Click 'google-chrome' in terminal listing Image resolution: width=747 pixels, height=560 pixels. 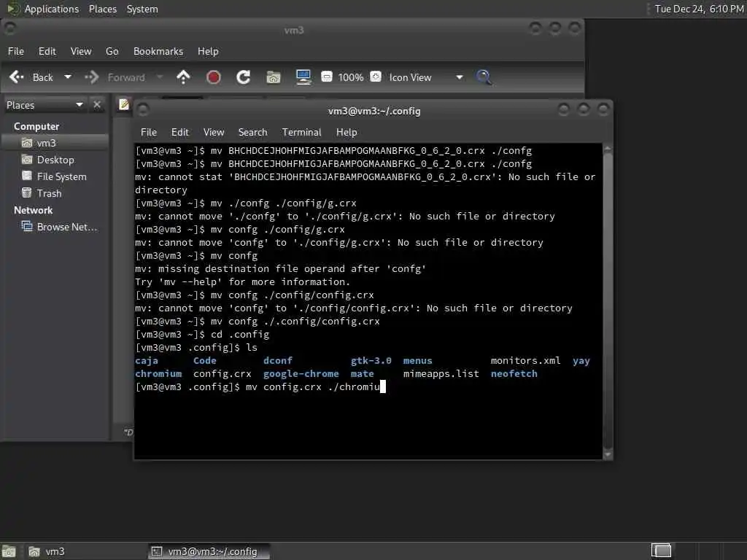[x=301, y=374]
